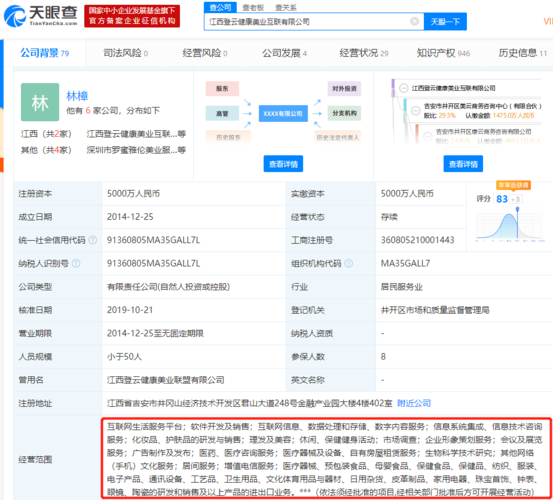Image resolution: width=553 pixels, height=500 pixels.
Task: Click the 天眼一下 search button
Action: (x=445, y=22)
